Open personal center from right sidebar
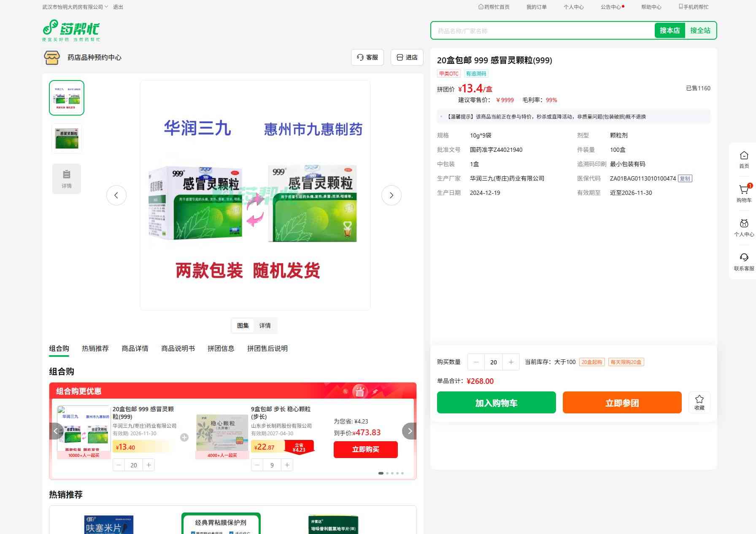756x534 pixels. (x=744, y=227)
